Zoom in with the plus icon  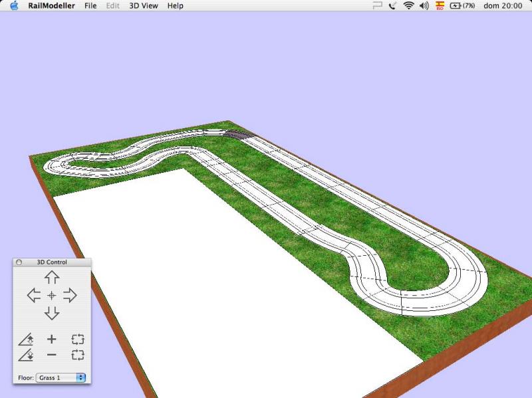point(52,340)
